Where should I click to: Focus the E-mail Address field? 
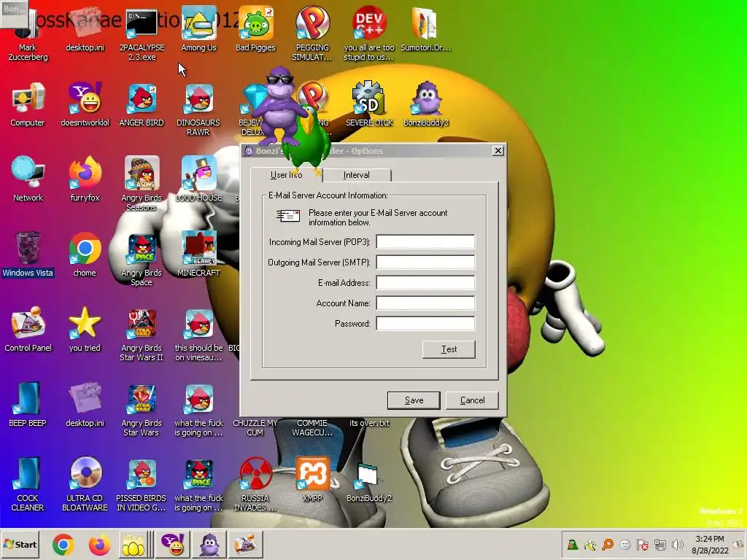425,283
